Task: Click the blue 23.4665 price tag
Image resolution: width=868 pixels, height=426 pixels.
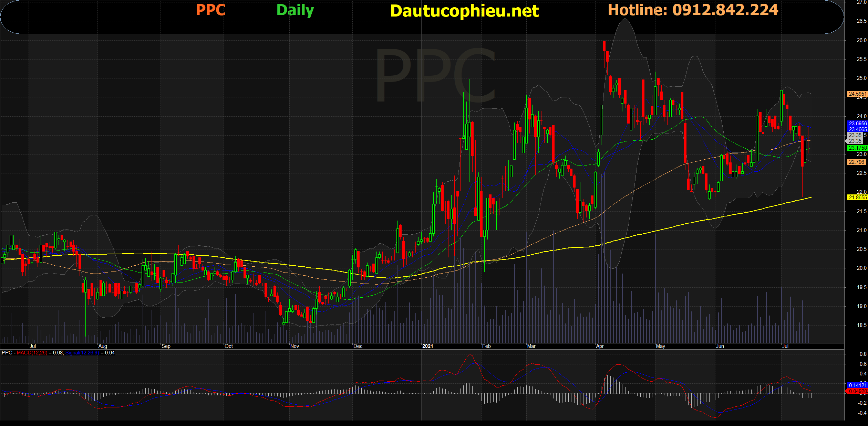Action: point(857,129)
